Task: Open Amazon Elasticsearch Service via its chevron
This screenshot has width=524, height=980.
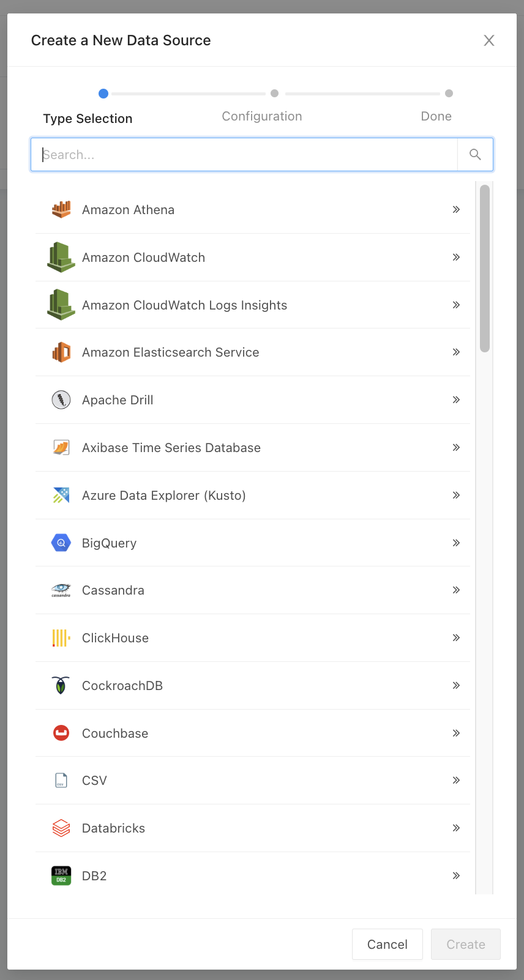Action: click(456, 352)
